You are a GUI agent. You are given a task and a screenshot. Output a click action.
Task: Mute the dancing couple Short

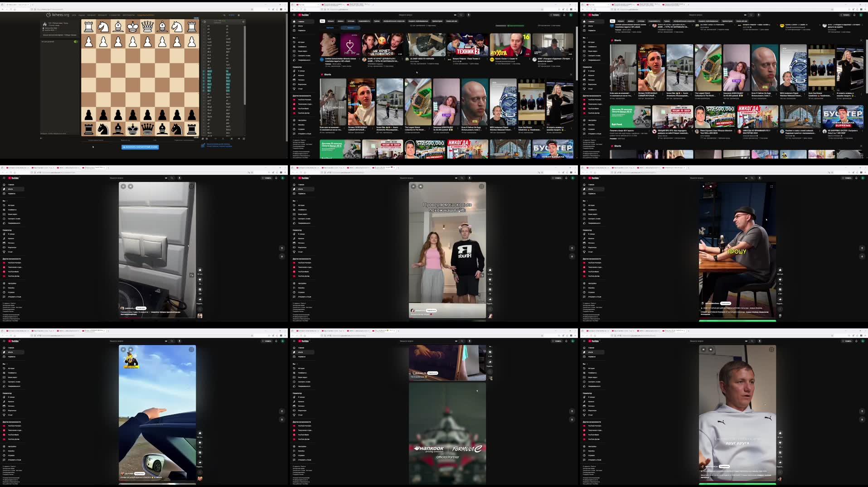421,186
